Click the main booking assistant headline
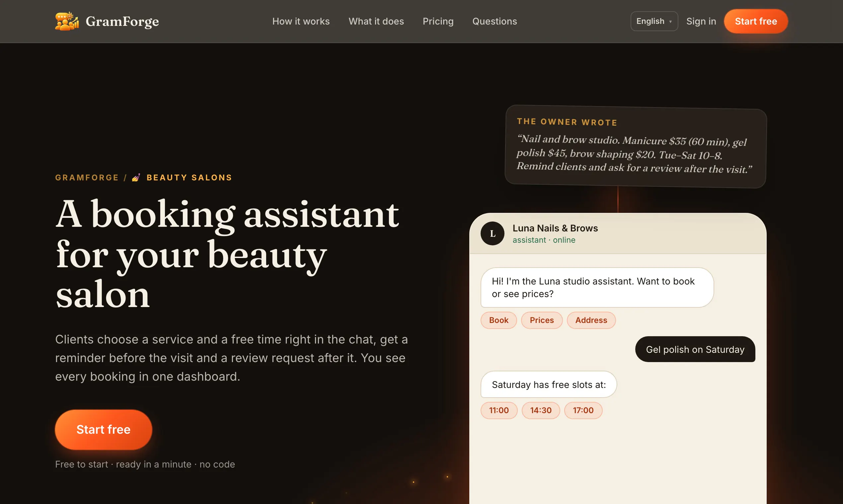 [227, 254]
